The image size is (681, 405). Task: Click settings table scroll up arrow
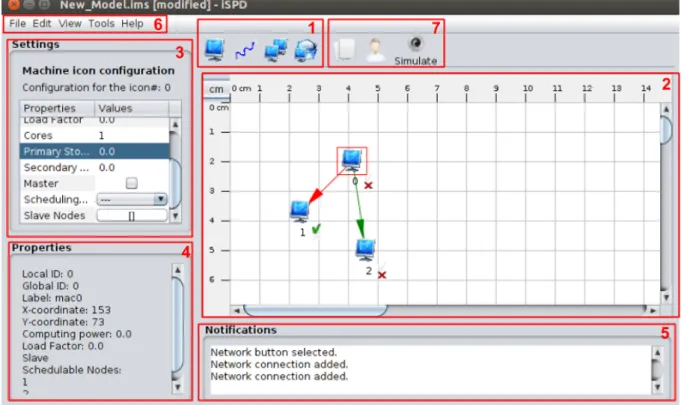(175, 125)
